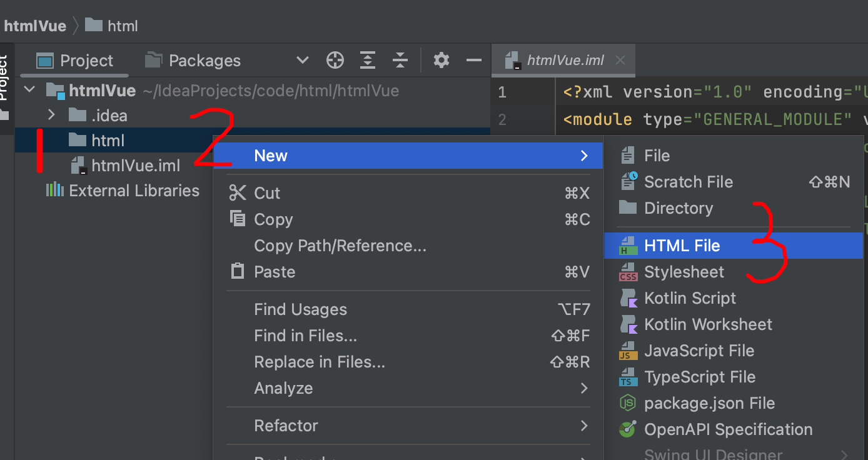Screen dimensions: 868x460
Task: Collapse the htmlVue root node
Action: [29, 90]
